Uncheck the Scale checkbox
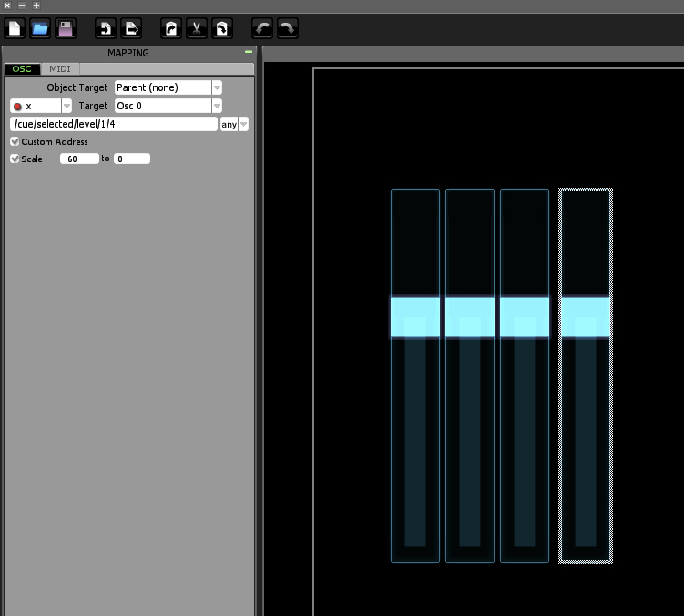This screenshot has width=684, height=616. point(15,159)
